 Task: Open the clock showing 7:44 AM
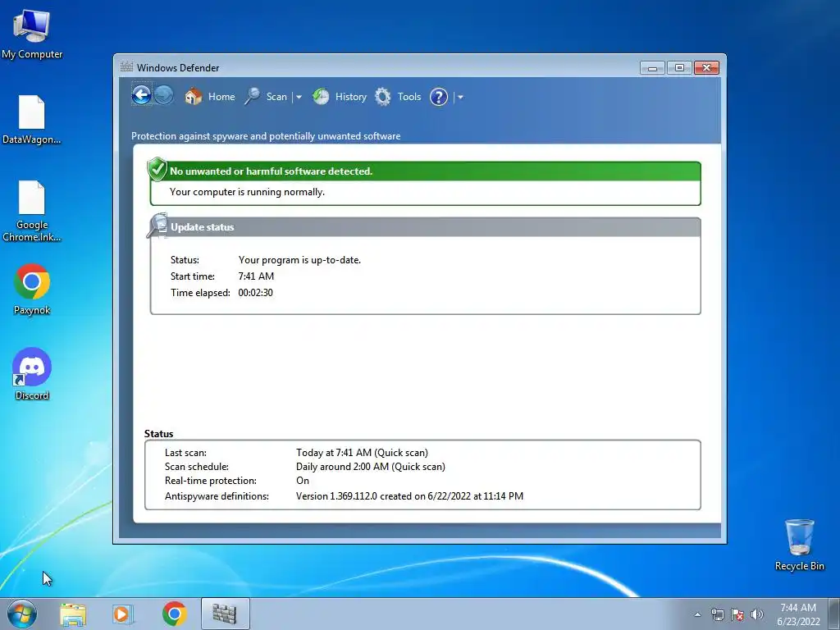coord(798,614)
